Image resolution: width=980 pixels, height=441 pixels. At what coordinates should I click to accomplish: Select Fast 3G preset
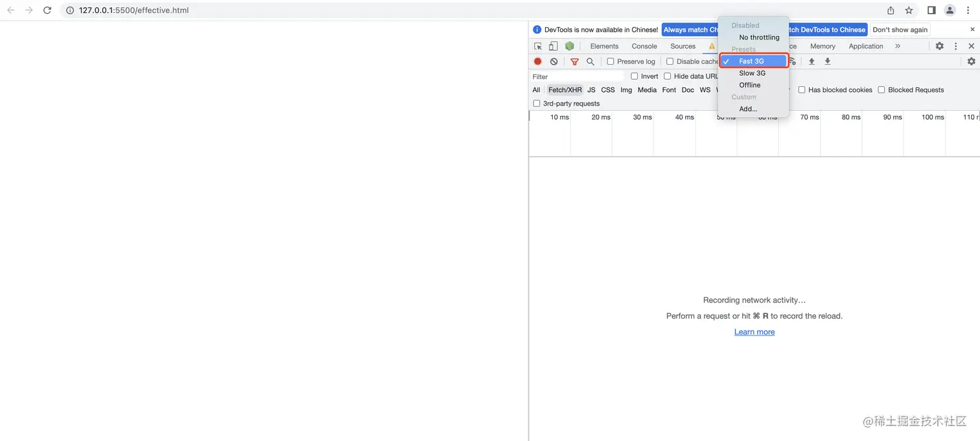pos(754,62)
